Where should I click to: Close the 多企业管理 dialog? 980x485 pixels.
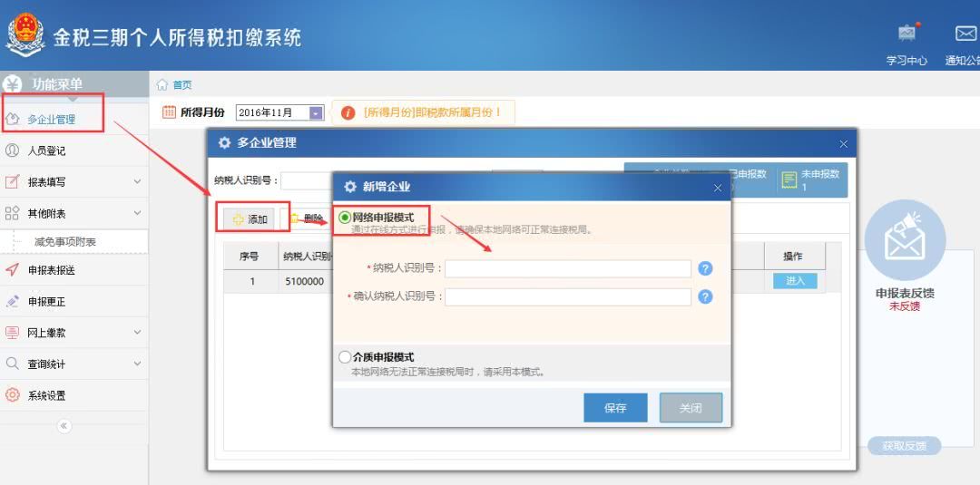pos(843,144)
